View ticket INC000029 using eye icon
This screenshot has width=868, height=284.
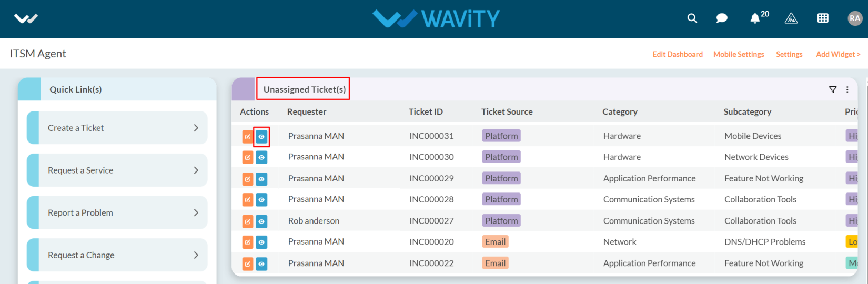261,179
